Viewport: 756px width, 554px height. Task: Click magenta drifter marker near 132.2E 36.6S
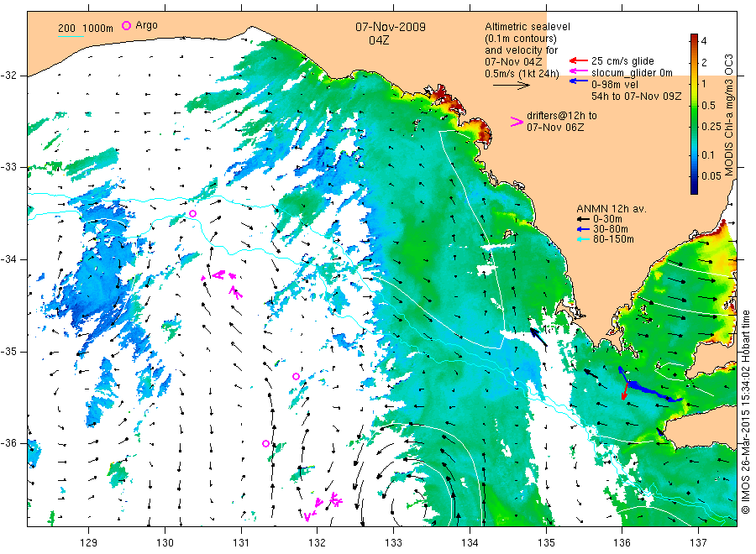pyautogui.click(x=335, y=499)
